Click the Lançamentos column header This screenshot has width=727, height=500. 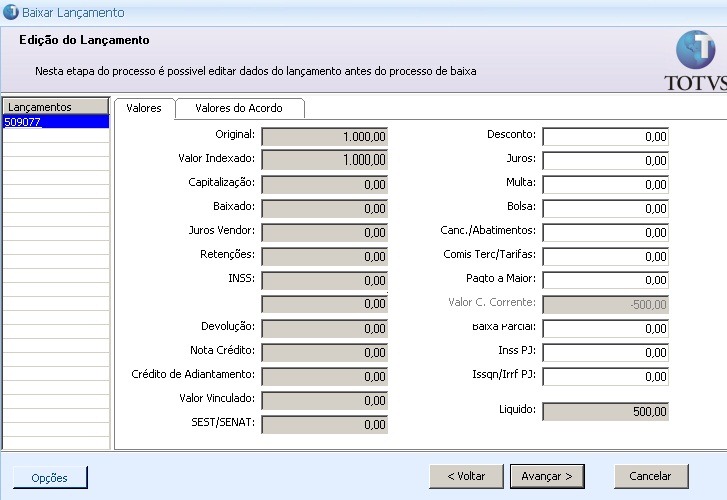pyautogui.click(x=56, y=107)
